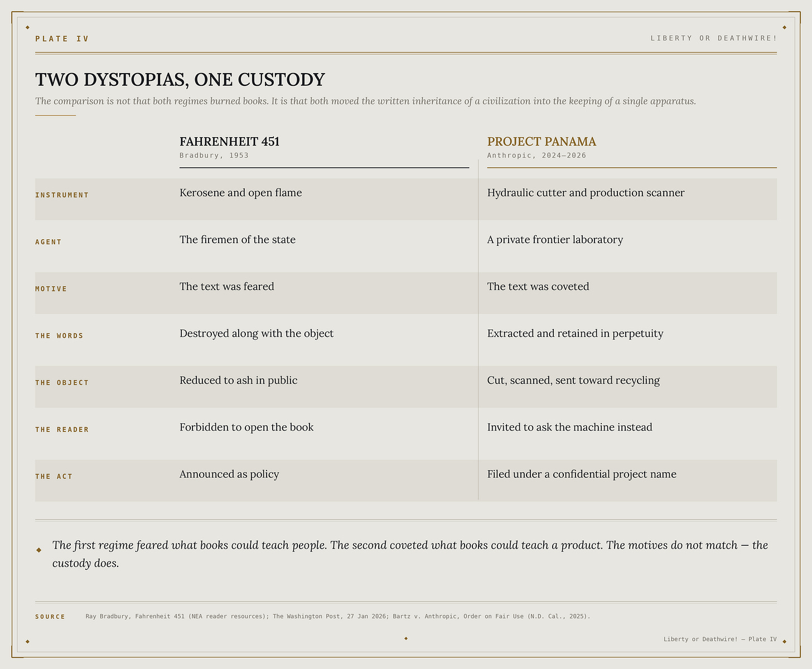Click the 'Liberty or Deathwire! — Plate IV' footer
This screenshot has width=812, height=669.
point(720,639)
